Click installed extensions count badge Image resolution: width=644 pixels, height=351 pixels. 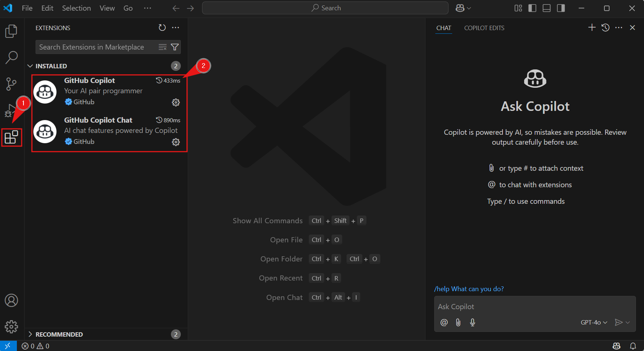[x=176, y=66]
